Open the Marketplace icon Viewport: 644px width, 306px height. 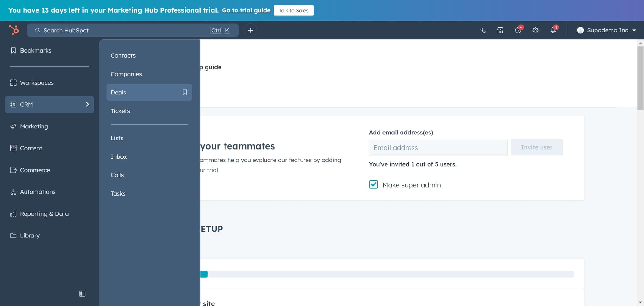pyautogui.click(x=500, y=30)
